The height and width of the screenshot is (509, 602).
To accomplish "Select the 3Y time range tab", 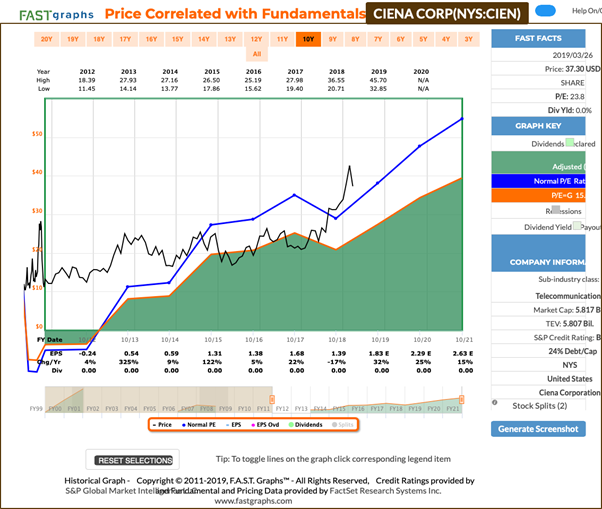I will [x=468, y=39].
